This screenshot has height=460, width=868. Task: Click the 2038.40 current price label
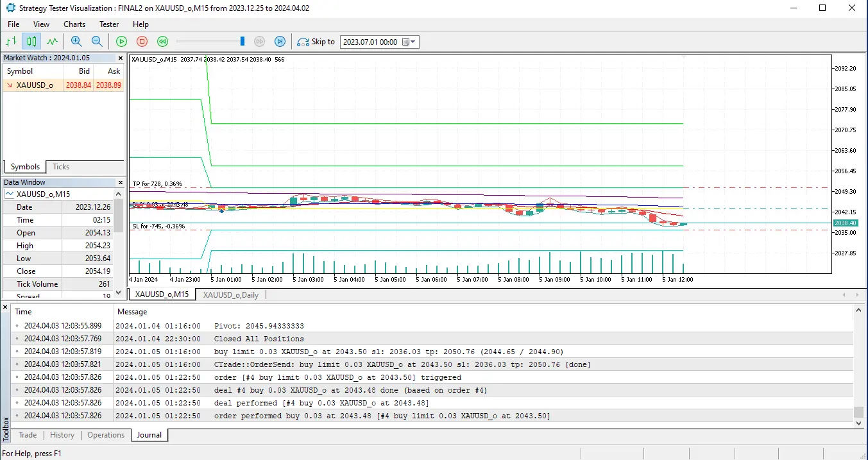(846, 223)
